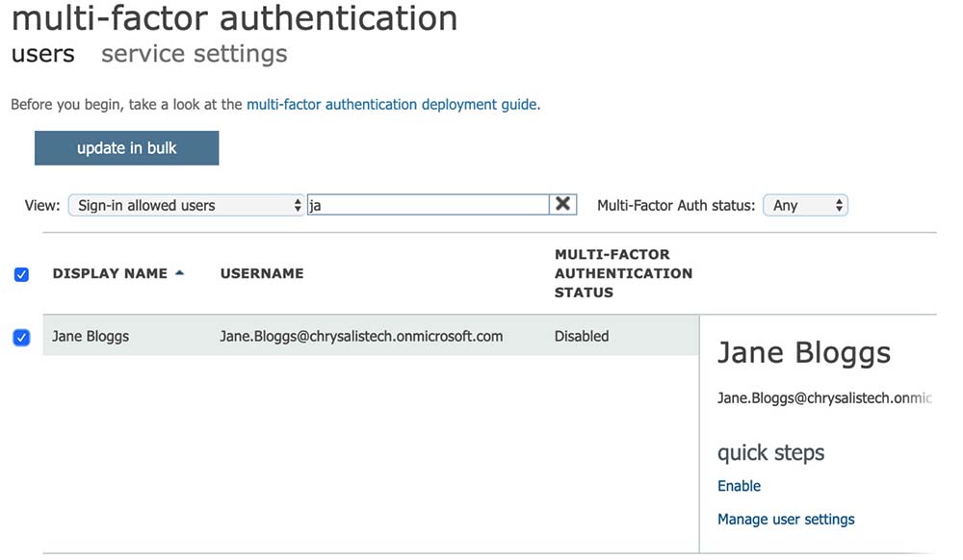Open Manage user settings link
Screen dimensions: 963x560
click(x=786, y=519)
